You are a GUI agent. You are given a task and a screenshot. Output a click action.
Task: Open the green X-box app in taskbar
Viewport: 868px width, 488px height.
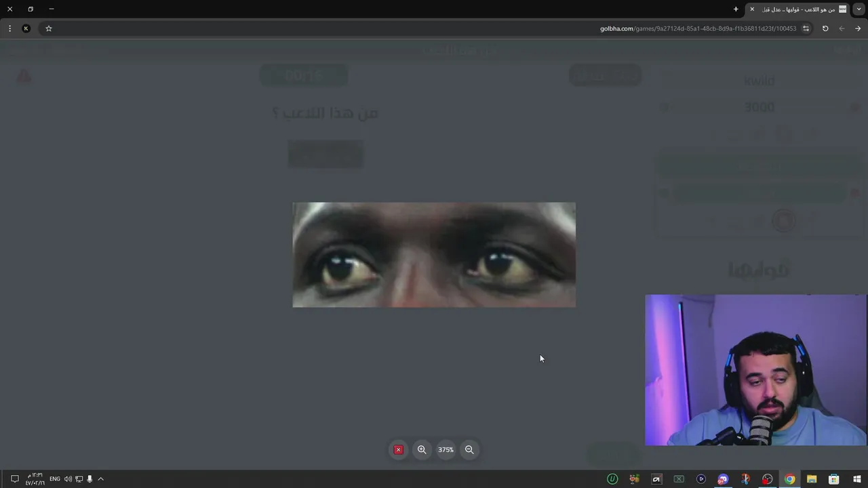tap(679, 479)
